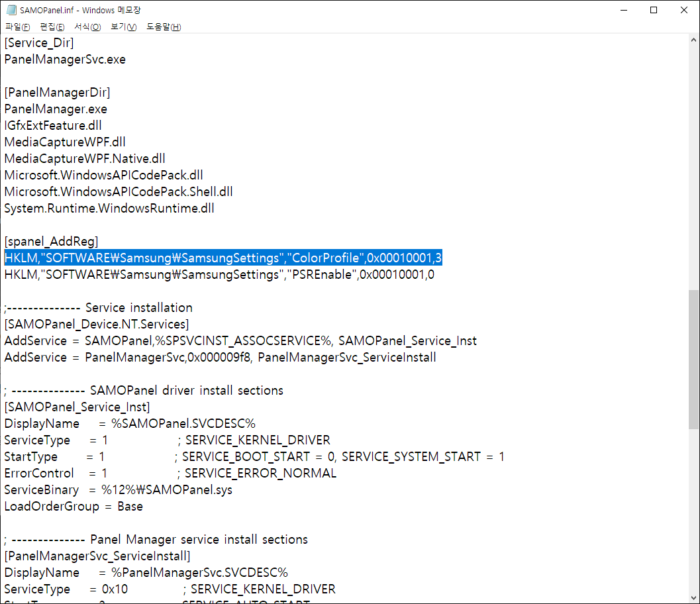Screen dimensions: 700x604
Task: Click the Service installation comment line
Action: (98, 307)
